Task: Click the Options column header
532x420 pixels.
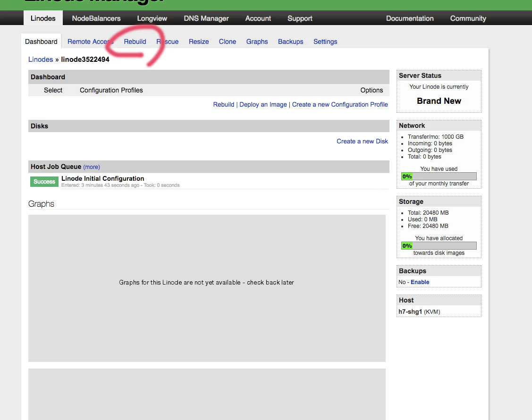Action: pyautogui.click(x=372, y=90)
